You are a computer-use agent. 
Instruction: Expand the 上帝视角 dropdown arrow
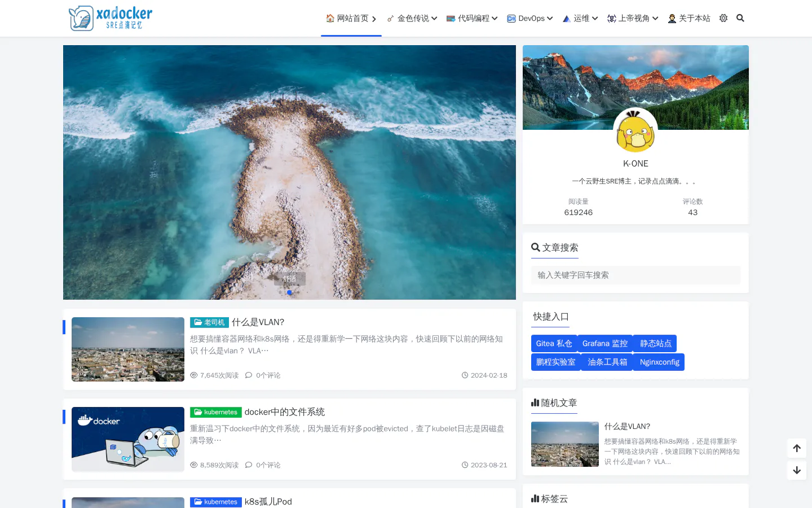(x=655, y=19)
